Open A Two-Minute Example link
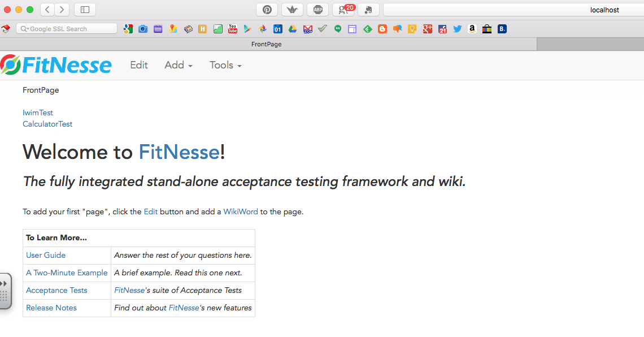The image size is (644, 337). [67, 273]
